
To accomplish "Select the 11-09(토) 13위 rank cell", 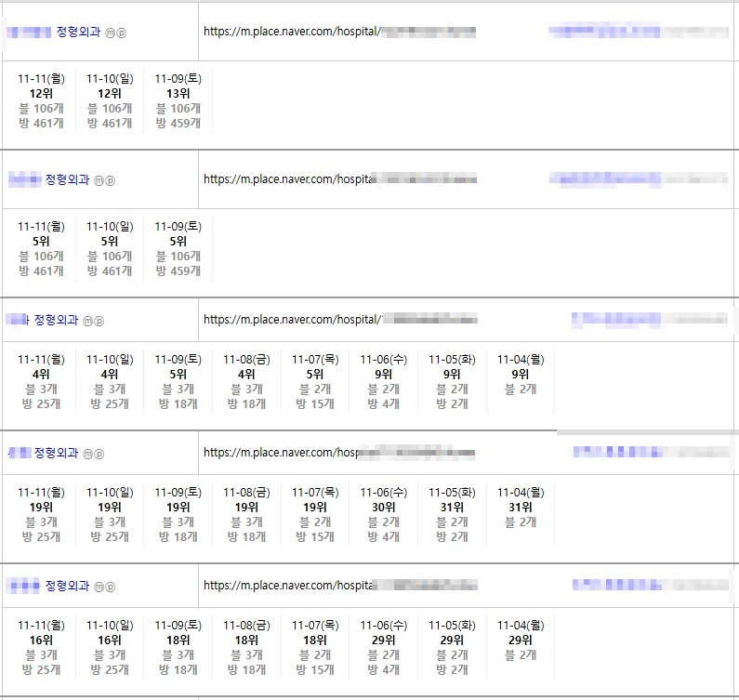I will click(178, 94).
